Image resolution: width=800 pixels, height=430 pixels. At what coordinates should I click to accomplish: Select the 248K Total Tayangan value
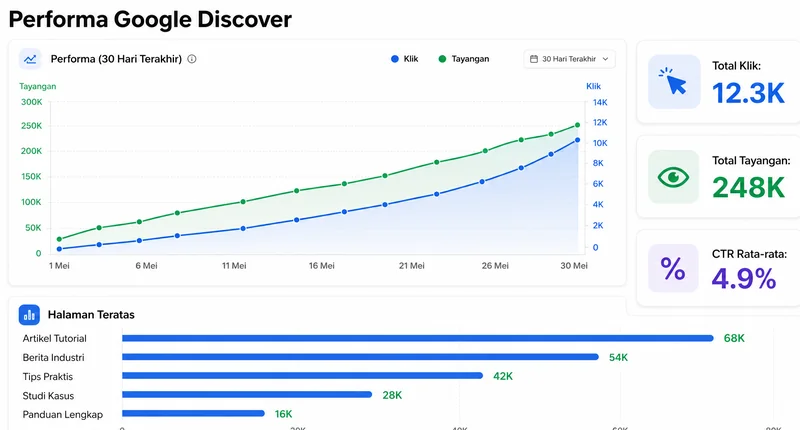(x=748, y=187)
